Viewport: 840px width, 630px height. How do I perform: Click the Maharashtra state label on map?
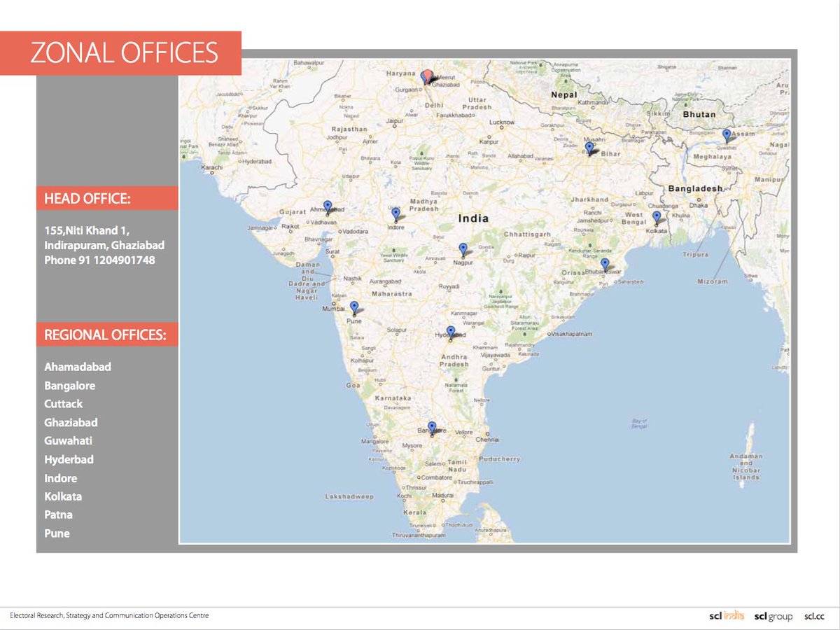tap(392, 294)
